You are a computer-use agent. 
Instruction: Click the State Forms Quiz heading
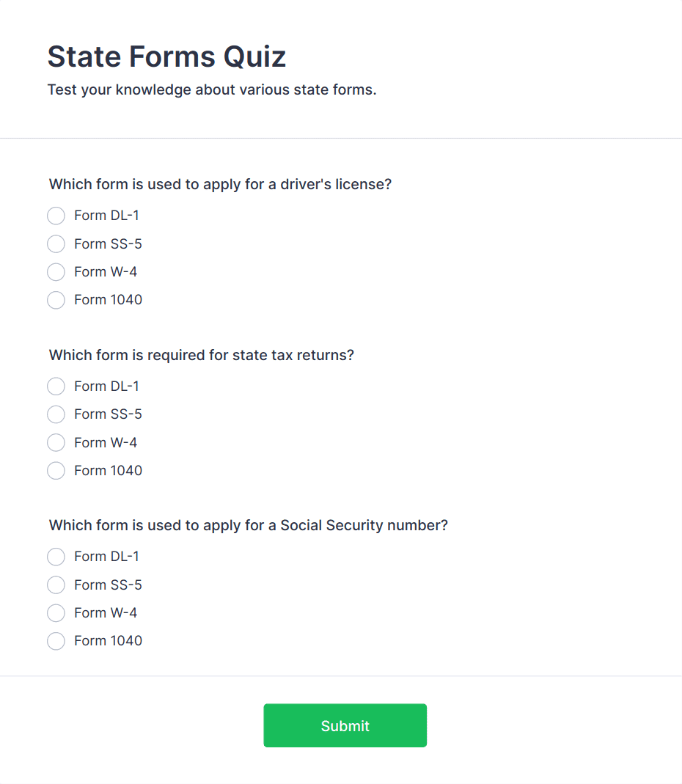tap(166, 56)
